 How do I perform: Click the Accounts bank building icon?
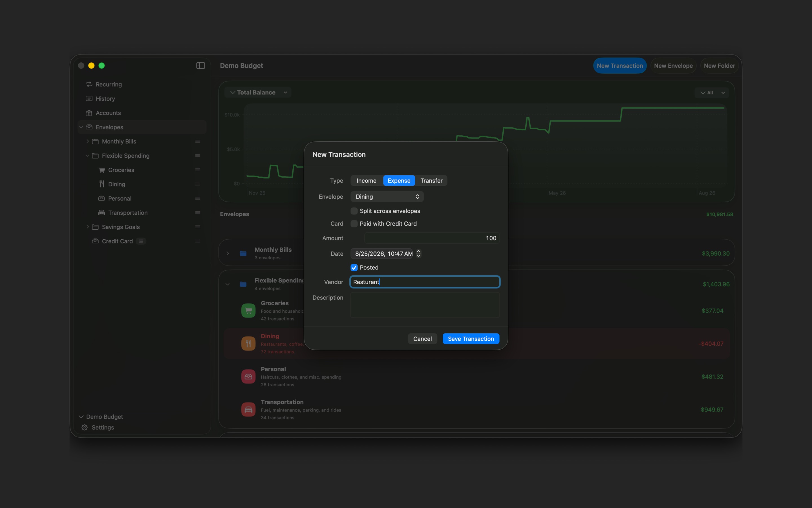point(89,113)
